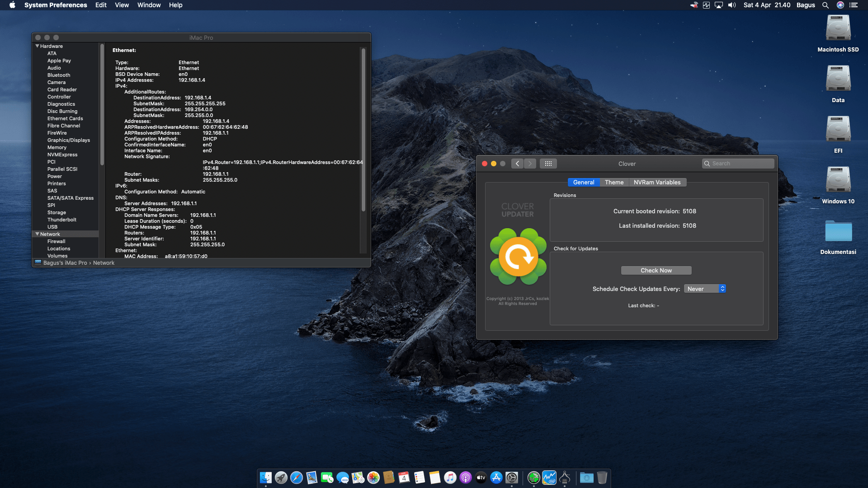Open the Bagus user menu
Screen dimensions: 868x488
point(806,5)
